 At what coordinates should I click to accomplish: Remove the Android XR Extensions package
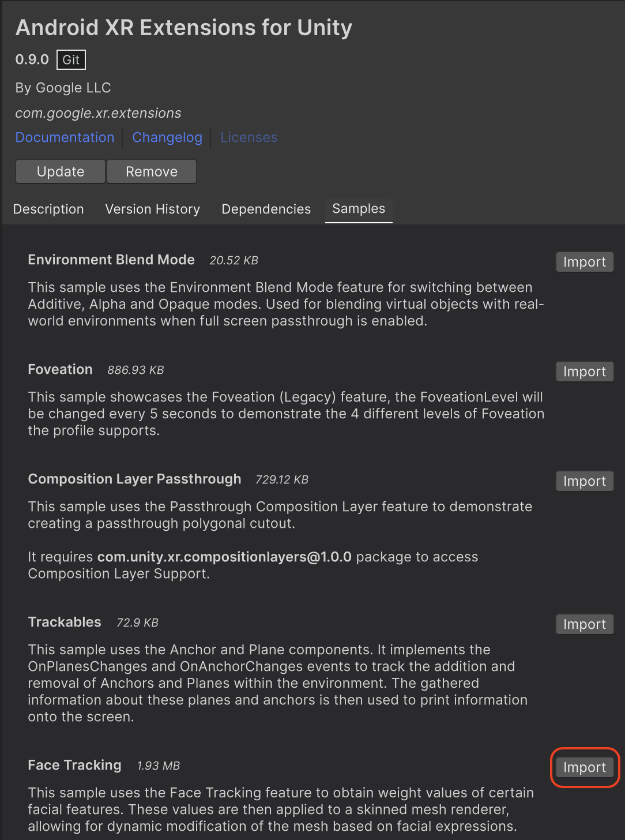[x=151, y=171]
